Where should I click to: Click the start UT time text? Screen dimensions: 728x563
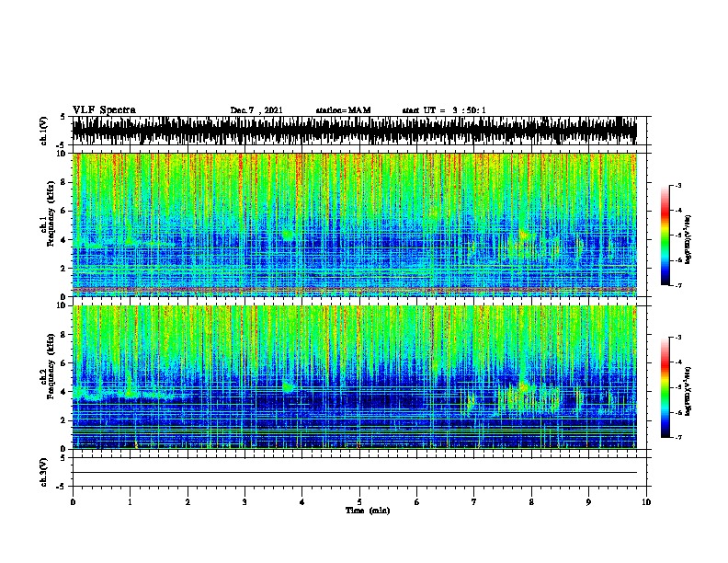point(444,110)
